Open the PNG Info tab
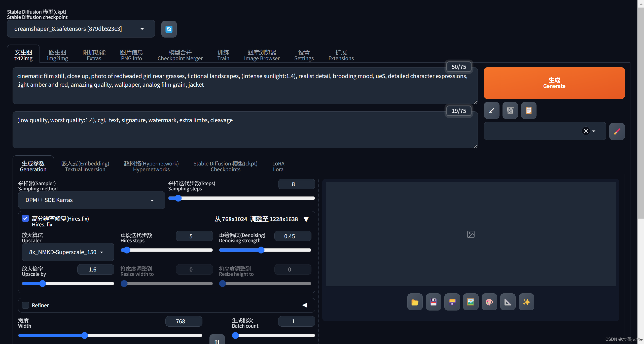The image size is (644, 344). (x=131, y=55)
